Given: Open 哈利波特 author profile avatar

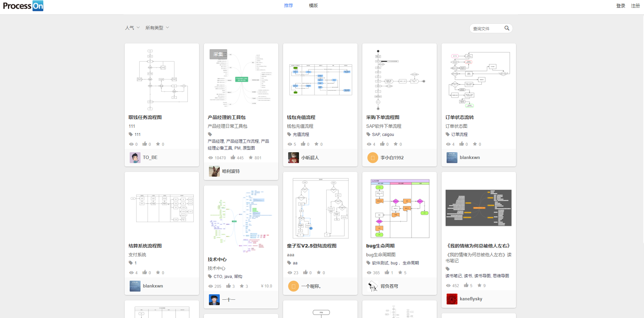Looking at the screenshot, I should point(214,171).
